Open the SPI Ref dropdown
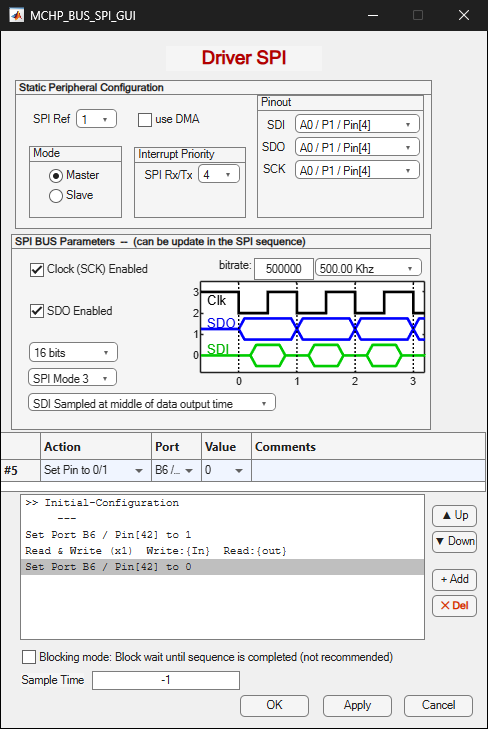The width and height of the screenshot is (488, 729). click(x=96, y=119)
